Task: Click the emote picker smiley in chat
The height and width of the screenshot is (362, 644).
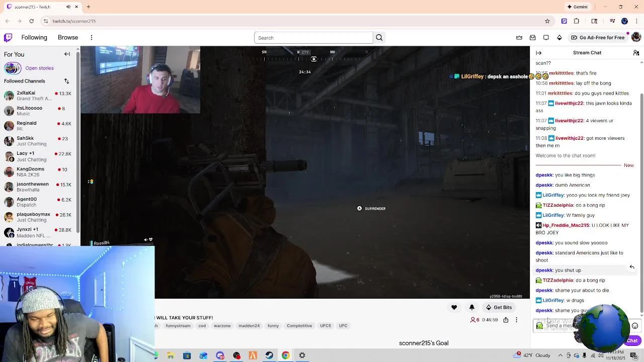Action: [635, 326]
